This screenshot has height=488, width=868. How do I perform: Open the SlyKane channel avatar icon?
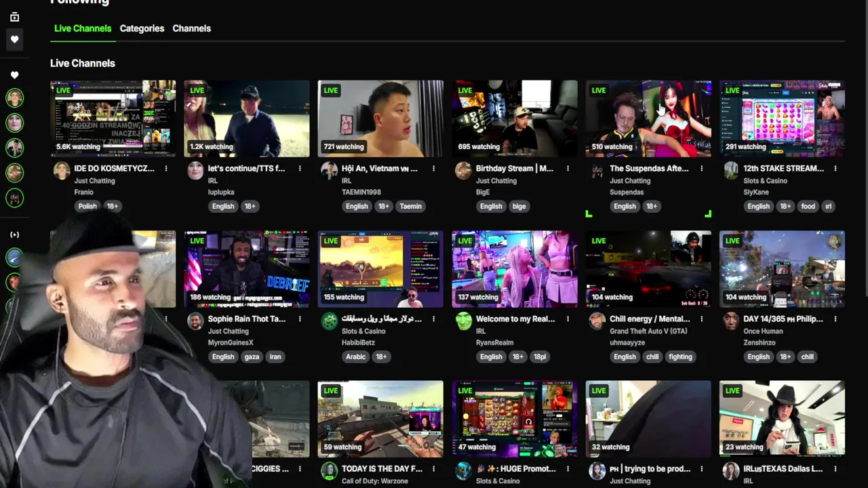[731, 171]
